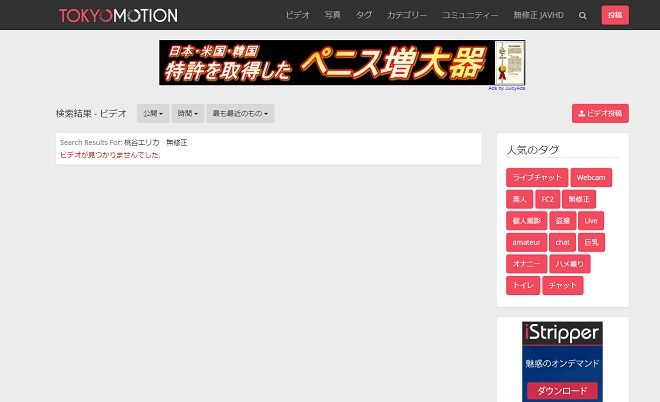
Task: Select the chat tag
Action: coord(562,242)
